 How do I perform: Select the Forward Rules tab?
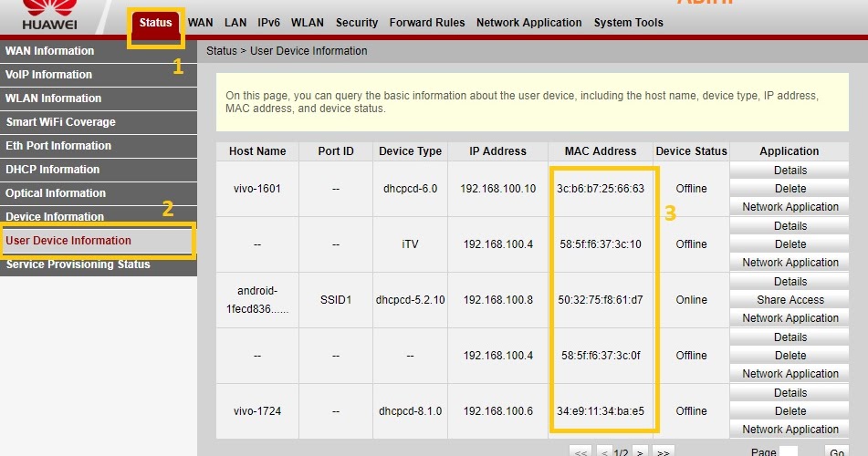pos(427,23)
